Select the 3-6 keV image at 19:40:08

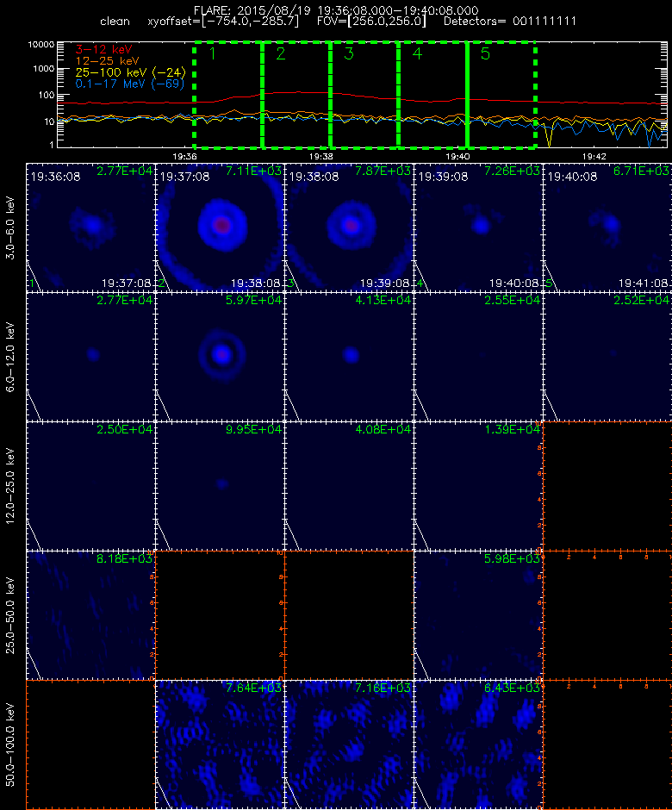[607, 227]
